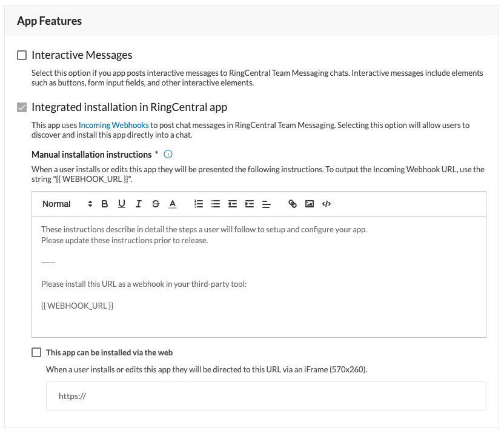This screenshot has width=504, height=433.
Task: Open the Normal paragraph style dropdown
Action: pos(67,204)
